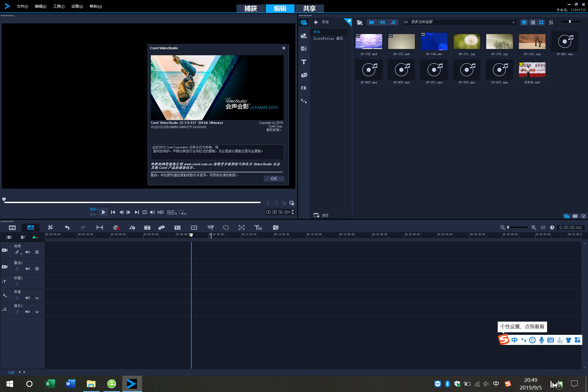This screenshot has width=588, height=392.
Task: Open the Path library icon
Action: [x=304, y=101]
